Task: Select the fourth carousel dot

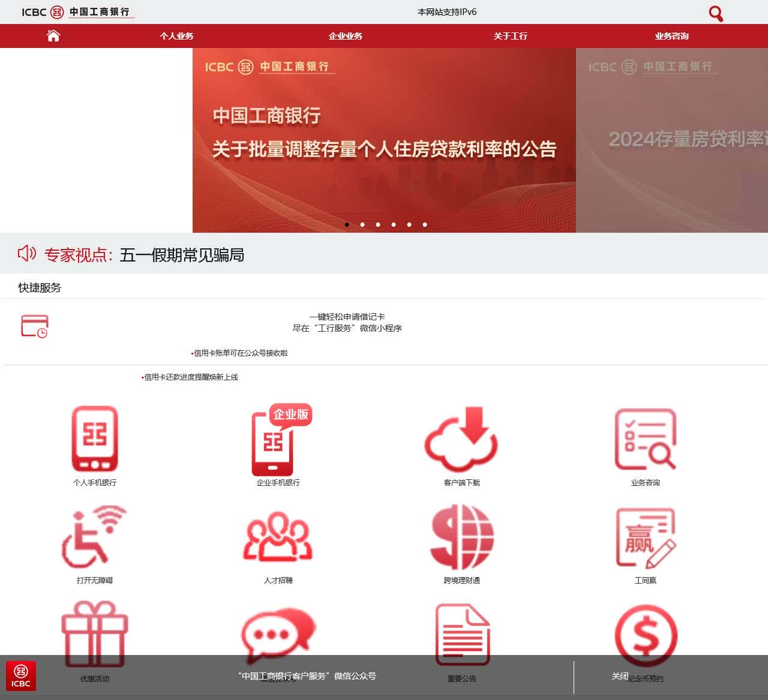Action: click(394, 224)
